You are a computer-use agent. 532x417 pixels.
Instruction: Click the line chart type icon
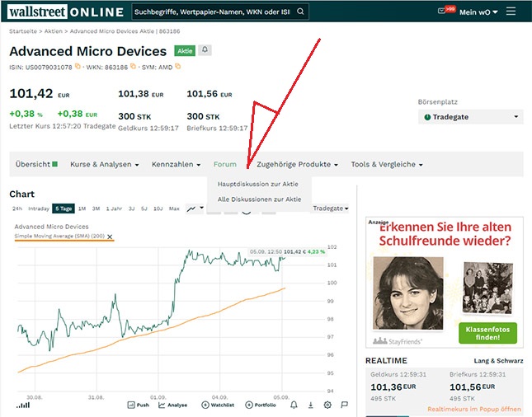tap(191, 208)
